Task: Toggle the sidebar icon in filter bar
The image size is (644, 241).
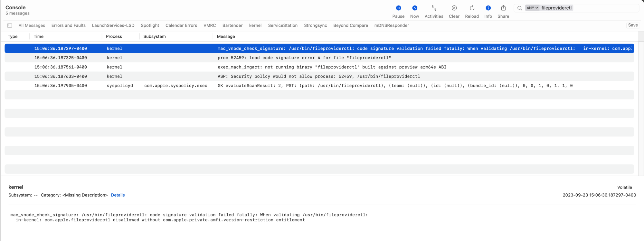Action: pyautogui.click(x=10, y=25)
